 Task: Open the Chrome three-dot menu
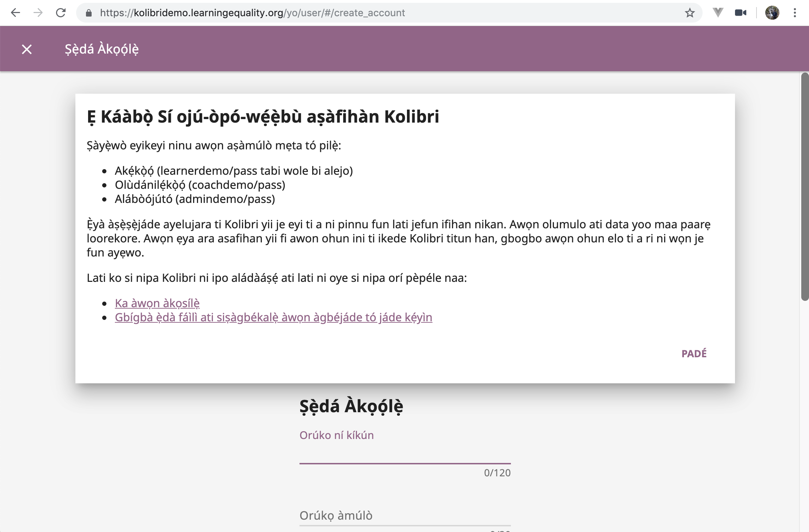click(x=795, y=13)
